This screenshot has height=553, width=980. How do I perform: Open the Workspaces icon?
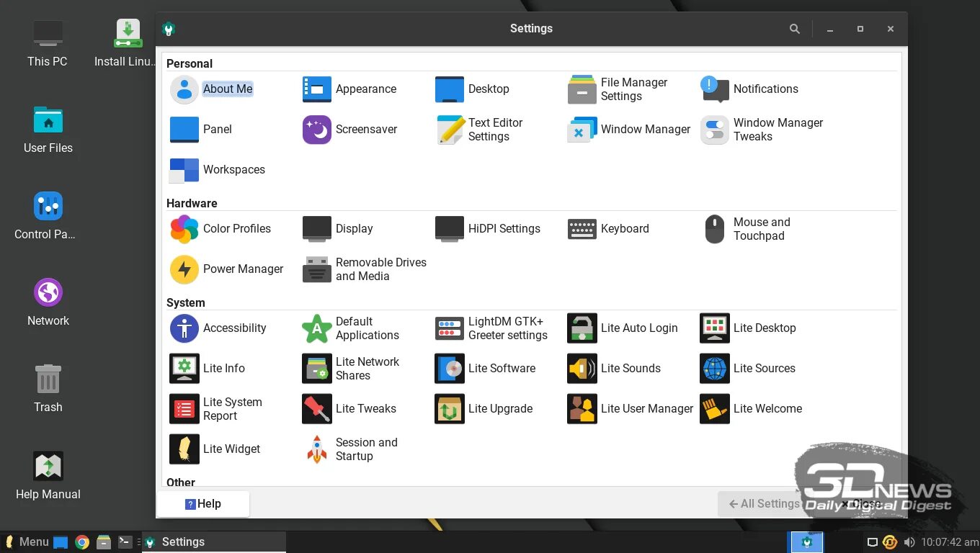[184, 170]
